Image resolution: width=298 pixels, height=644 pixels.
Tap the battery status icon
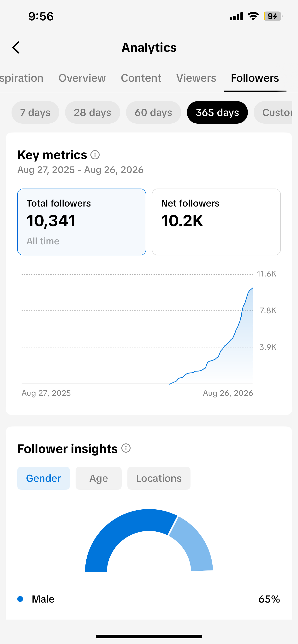[273, 16]
